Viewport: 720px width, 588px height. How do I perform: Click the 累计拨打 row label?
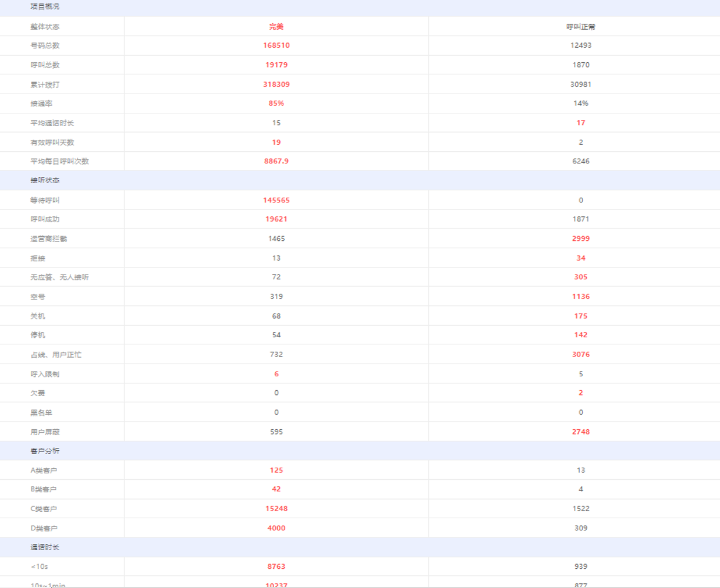click(45, 85)
